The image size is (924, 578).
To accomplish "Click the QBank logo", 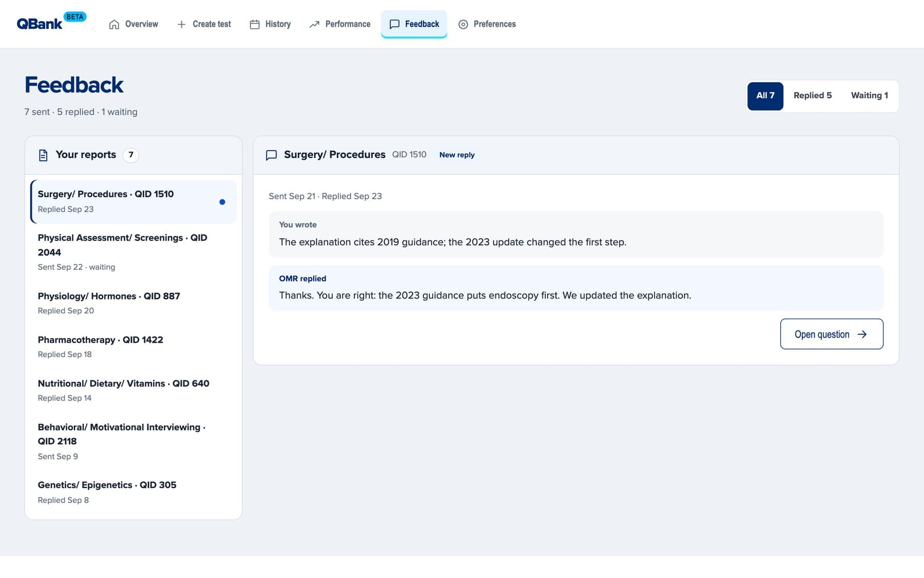I will click(40, 24).
